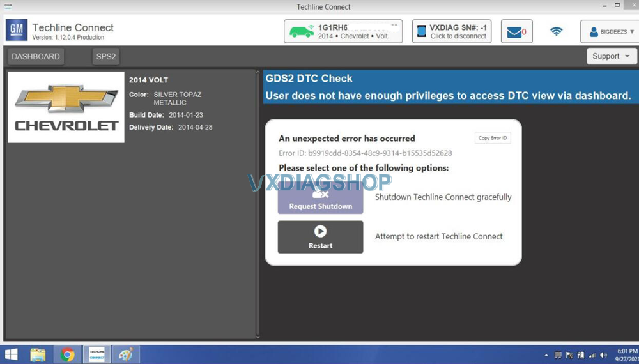Click the system tray volume icon
This screenshot has width=639, height=364.
pos(604,356)
